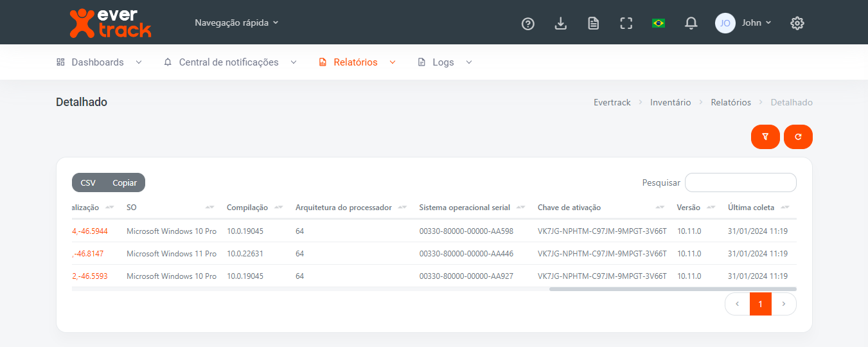The image size is (868, 347).
Task: Click the help question mark icon
Action: (x=528, y=24)
